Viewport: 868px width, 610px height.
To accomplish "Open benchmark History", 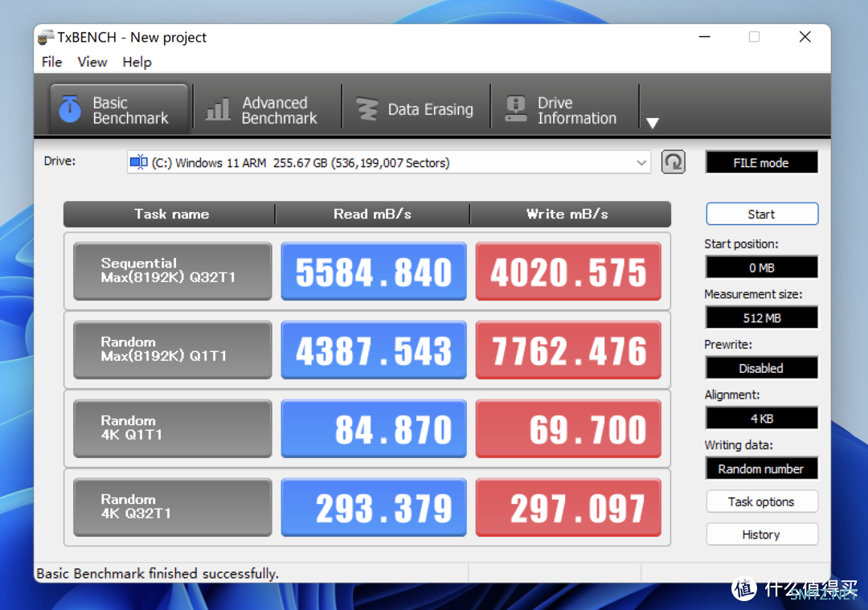I will click(x=762, y=534).
